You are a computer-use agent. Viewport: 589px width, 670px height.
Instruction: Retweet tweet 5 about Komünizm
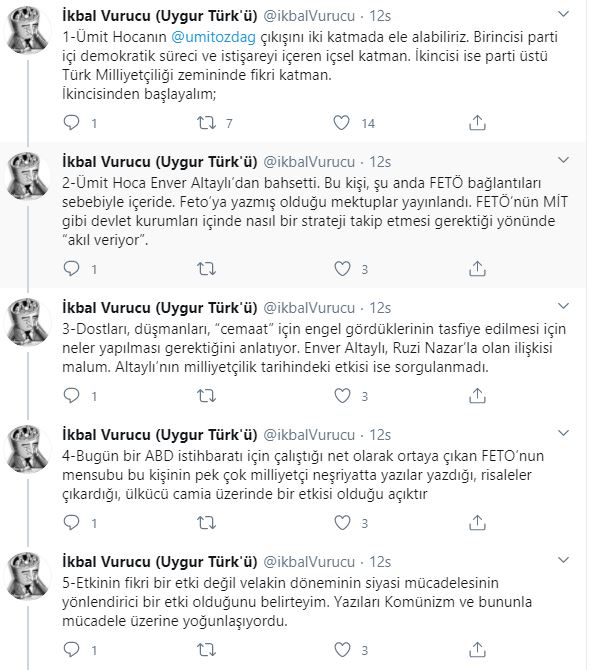(206, 650)
